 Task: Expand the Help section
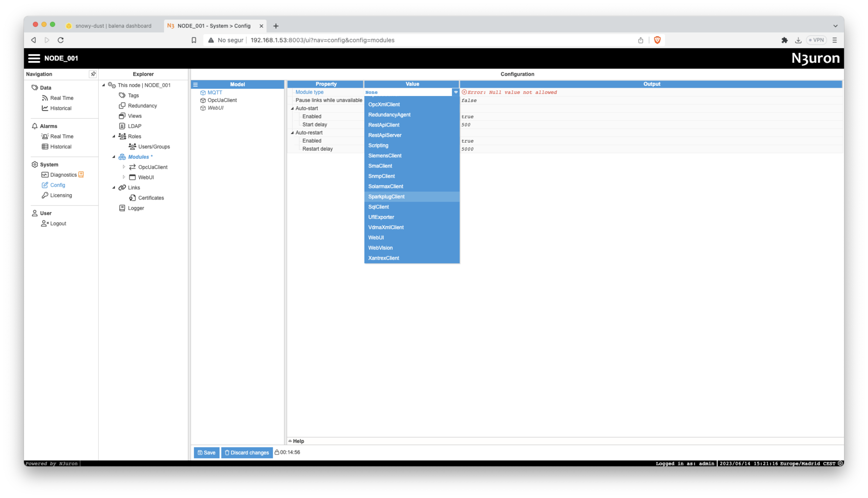pos(296,441)
